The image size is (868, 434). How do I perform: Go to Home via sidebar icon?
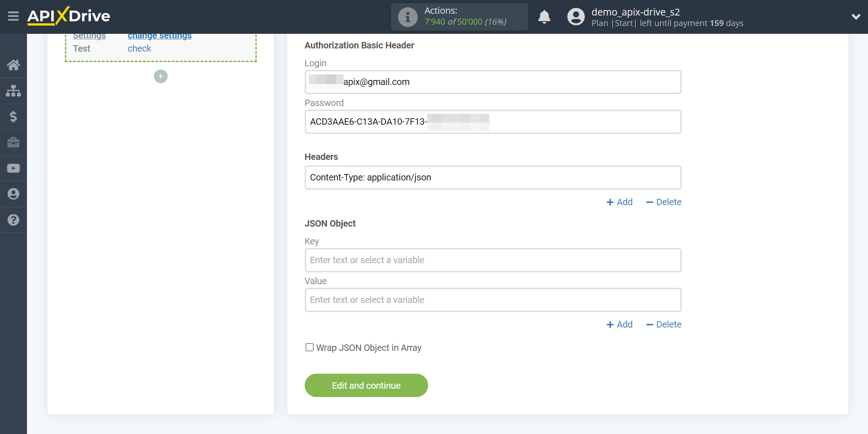[13, 65]
